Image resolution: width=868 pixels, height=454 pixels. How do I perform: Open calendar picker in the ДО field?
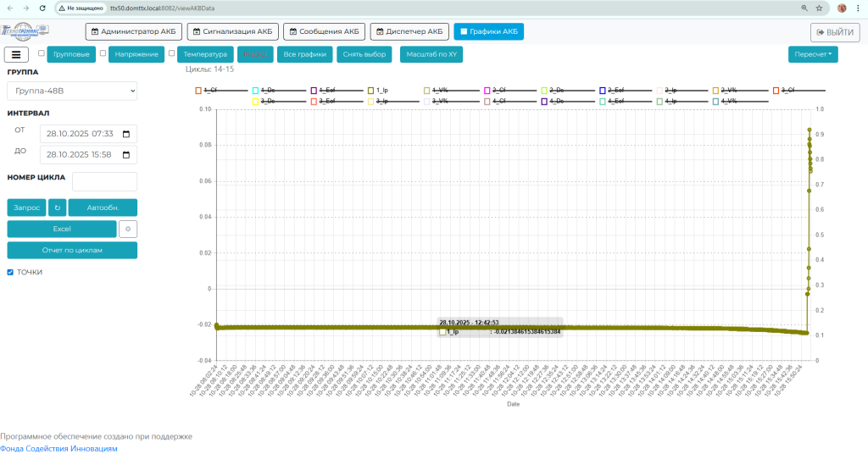[126, 155]
